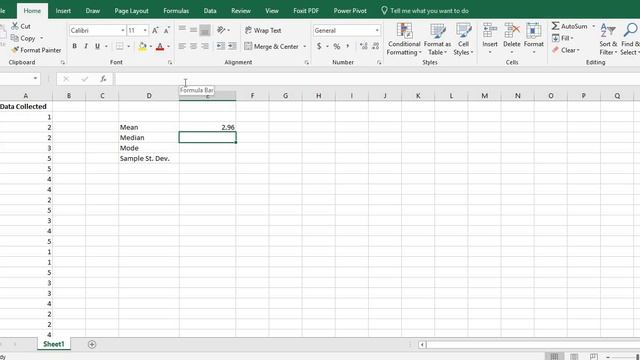Open the Merge & Center dropdown arrow
This screenshot has width=640, height=360.
[304, 47]
